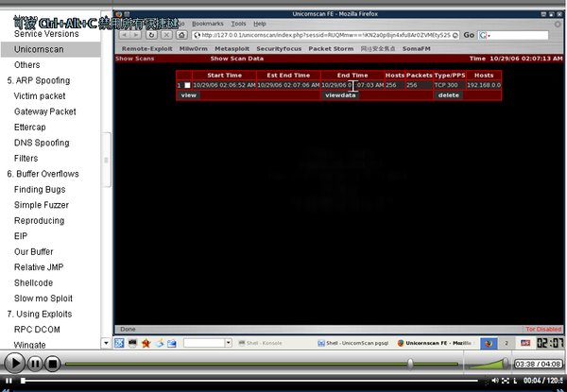Open chapter 7. Using Exploits
This screenshot has width=567, height=392.
pos(39,314)
